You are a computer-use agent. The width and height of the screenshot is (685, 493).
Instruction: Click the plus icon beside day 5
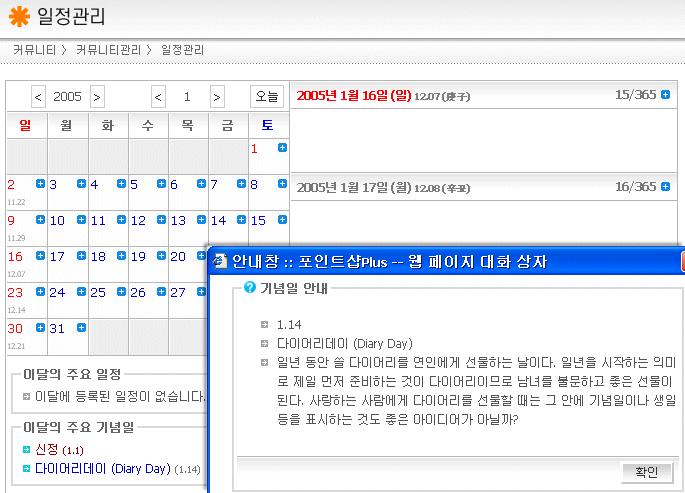pos(161,184)
